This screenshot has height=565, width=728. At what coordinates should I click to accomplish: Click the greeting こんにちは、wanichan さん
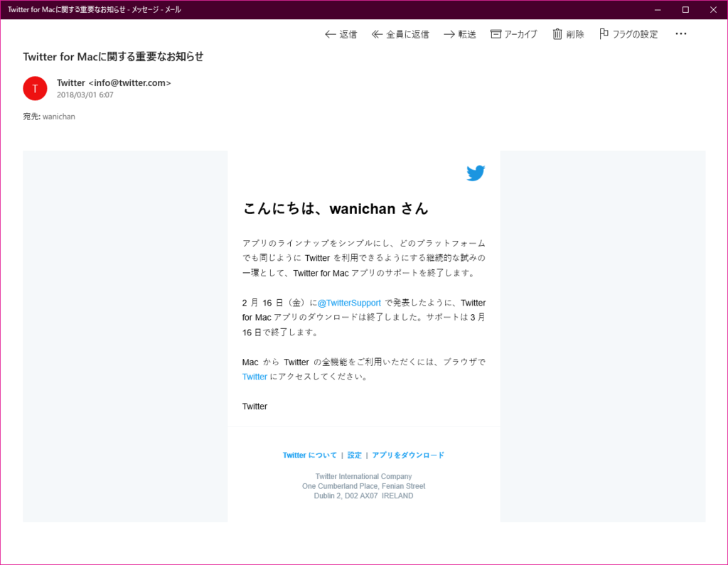[x=336, y=208]
